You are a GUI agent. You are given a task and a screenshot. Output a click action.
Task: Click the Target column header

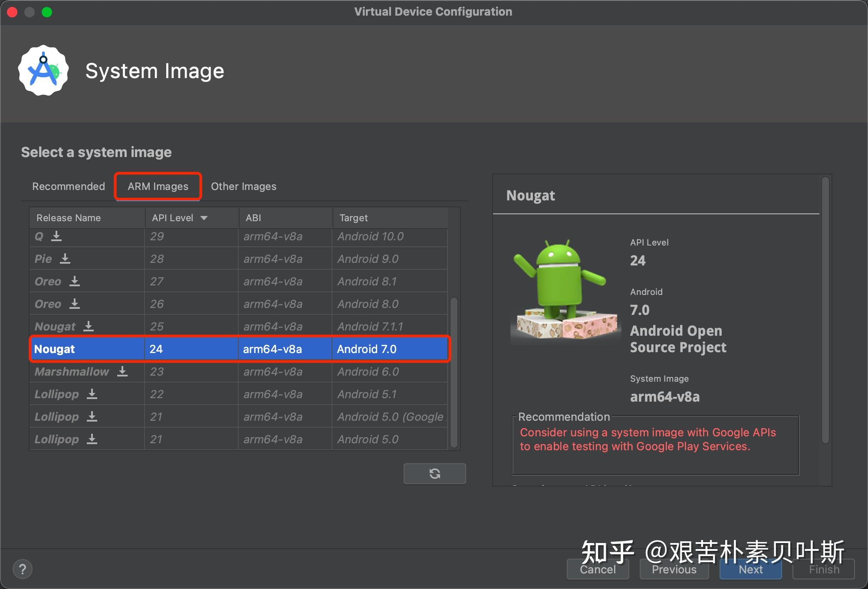[x=390, y=218]
